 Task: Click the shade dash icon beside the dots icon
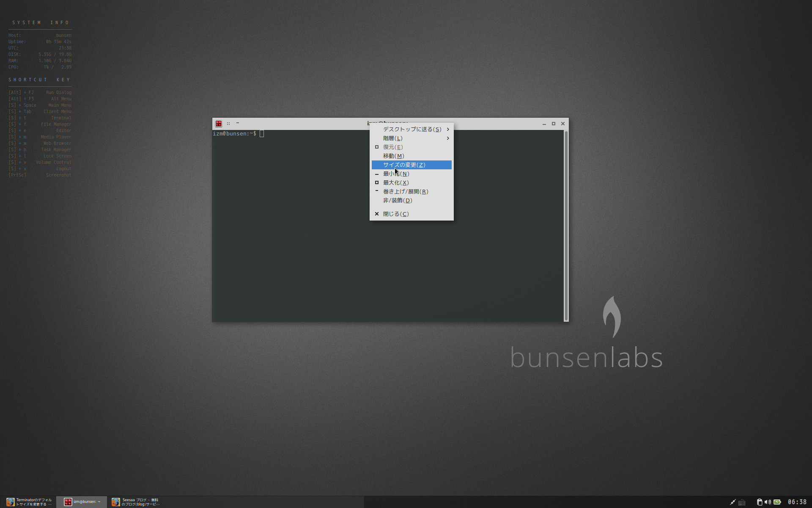coord(238,123)
